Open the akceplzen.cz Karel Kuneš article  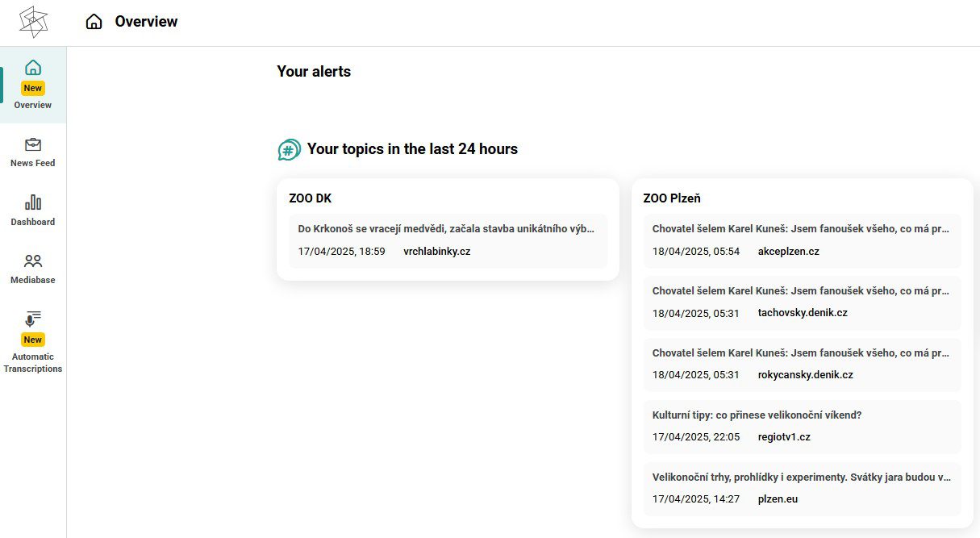[800, 228]
